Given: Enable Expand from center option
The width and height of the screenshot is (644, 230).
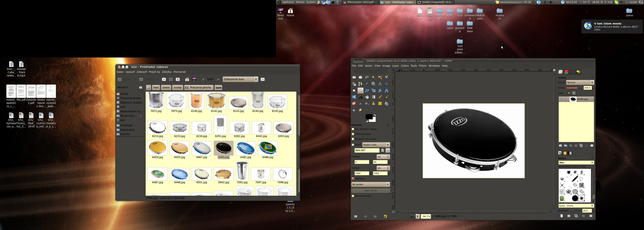Looking at the screenshot, I should pyautogui.click(x=353, y=139).
